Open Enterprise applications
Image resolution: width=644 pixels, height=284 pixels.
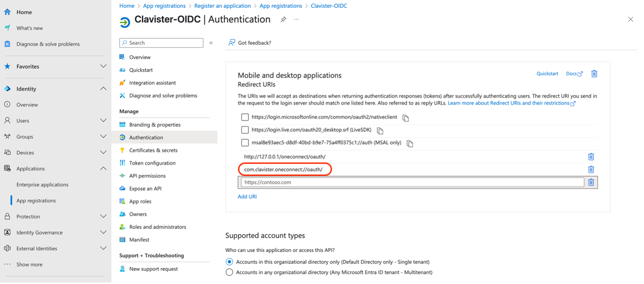coord(42,185)
